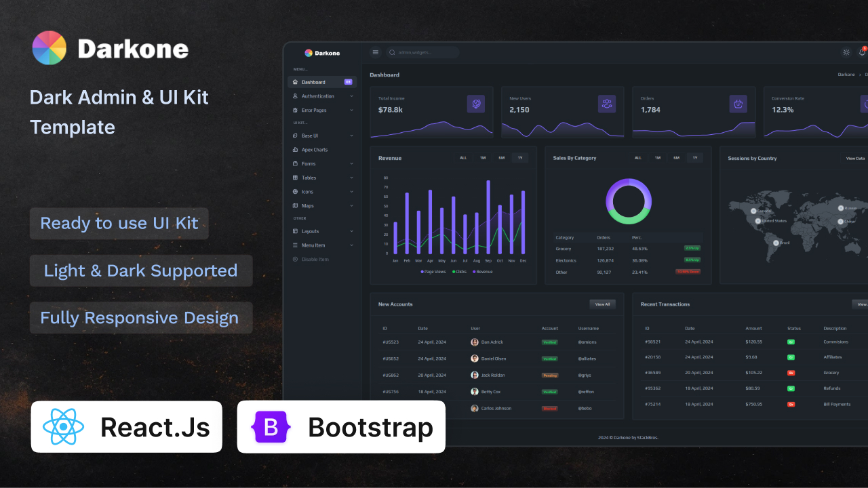
Task: Click View All in New Accounts
Action: click(x=603, y=304)
